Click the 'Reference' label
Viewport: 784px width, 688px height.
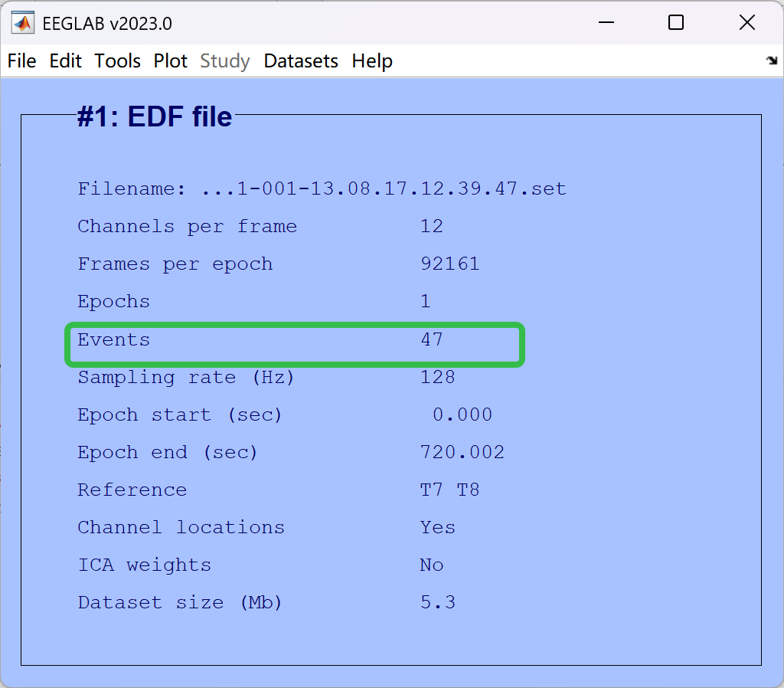click(x=132, y=490)
